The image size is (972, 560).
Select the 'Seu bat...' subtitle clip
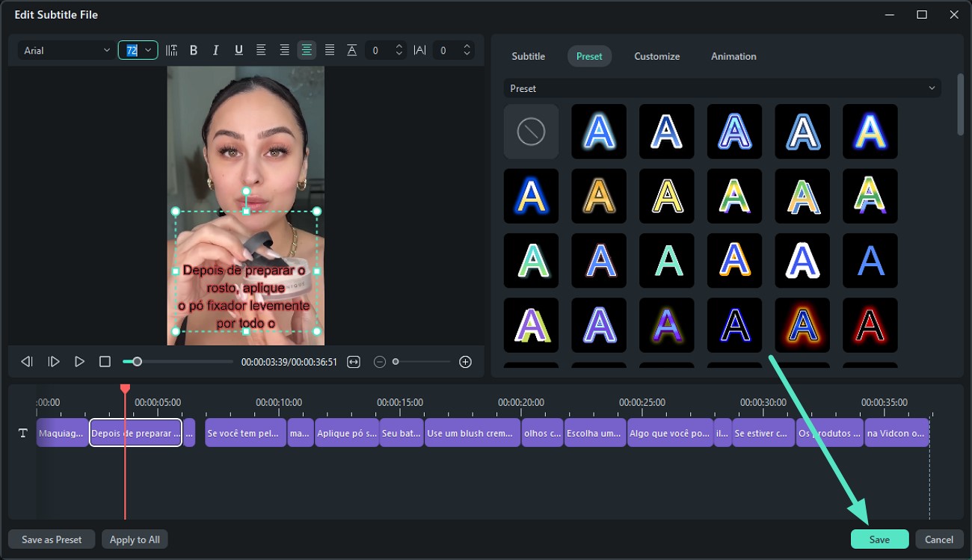coord(402,433)
